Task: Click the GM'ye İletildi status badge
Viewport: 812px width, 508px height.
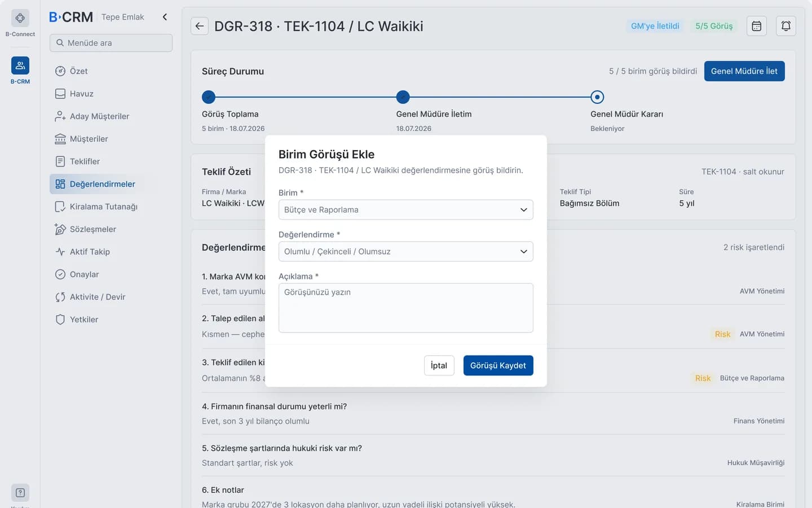Action: 655,26
